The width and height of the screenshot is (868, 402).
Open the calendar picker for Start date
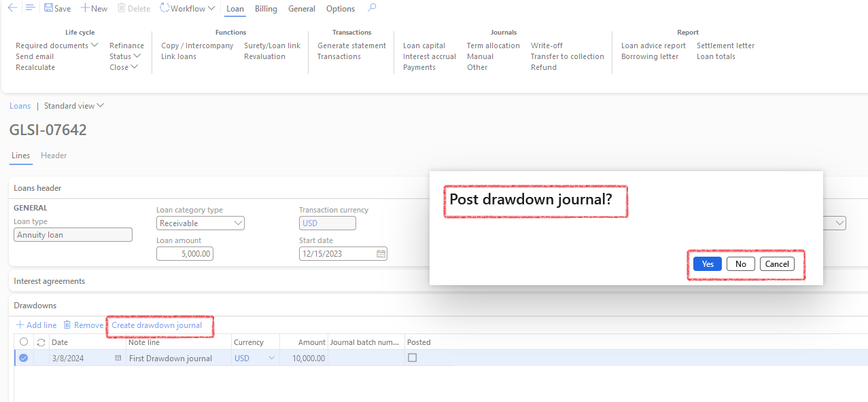[x=381, y=253]
